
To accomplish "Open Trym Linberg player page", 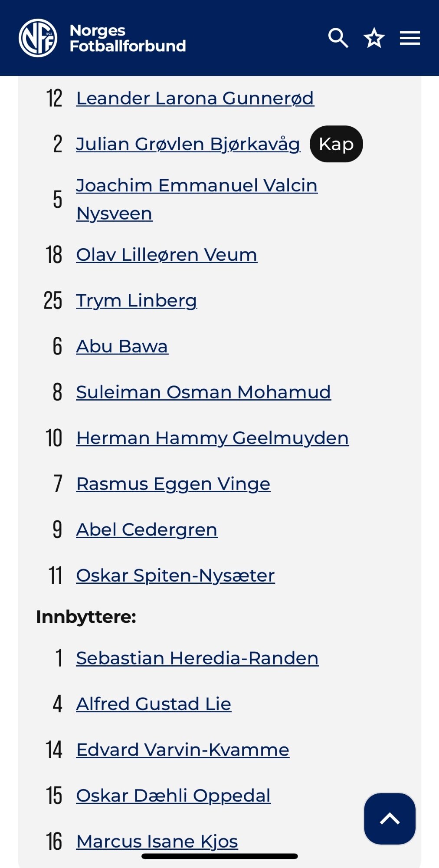I will [x=137, y=300].
